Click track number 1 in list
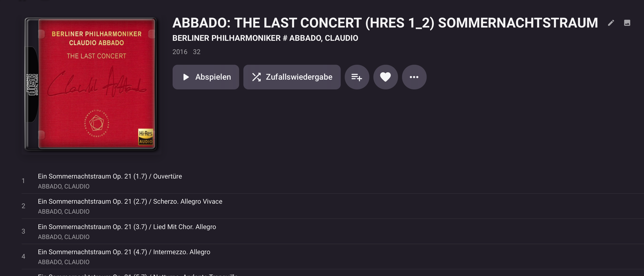 [23, 181]
